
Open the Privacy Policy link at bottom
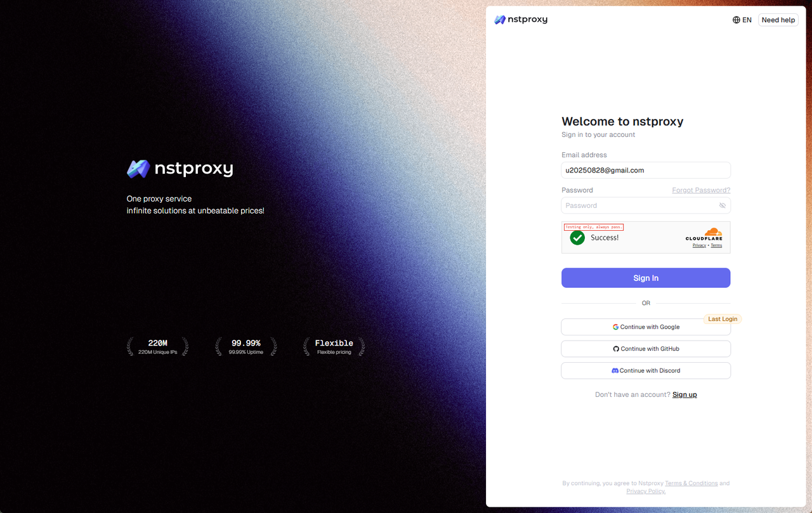(x=645, y=491)
